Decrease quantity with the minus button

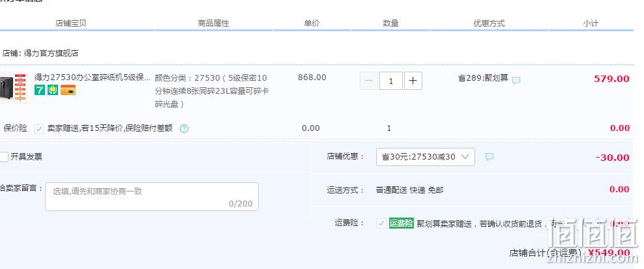coord(368,81)
